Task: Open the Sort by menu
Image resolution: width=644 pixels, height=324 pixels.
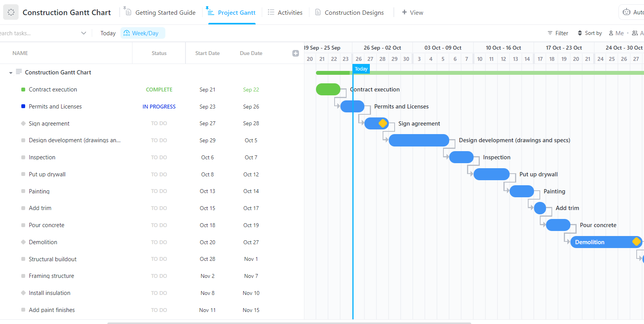Action: point(589,33)
